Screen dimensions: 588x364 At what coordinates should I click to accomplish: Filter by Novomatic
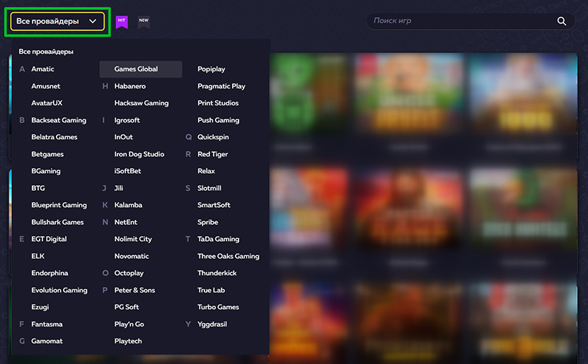point(132,256)
